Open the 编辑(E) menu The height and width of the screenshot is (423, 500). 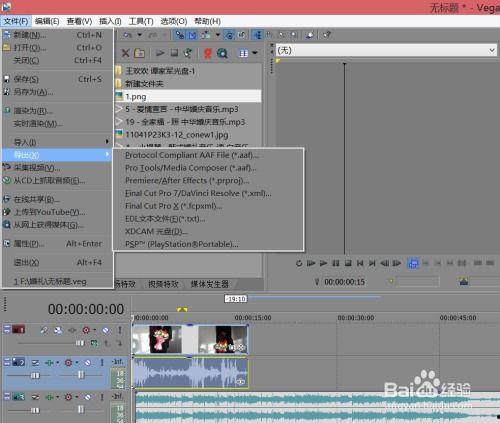(47, 22)
